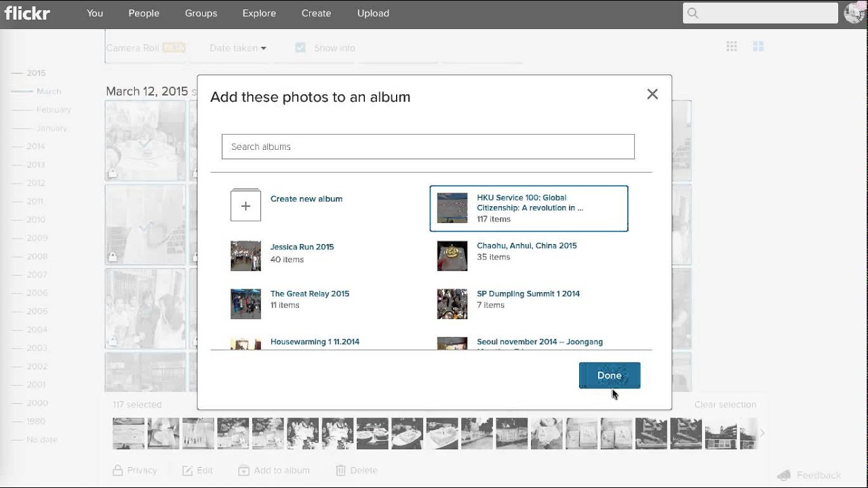Close the add-to-album dialog
The image size is (868, 488).
coord(652,94)
